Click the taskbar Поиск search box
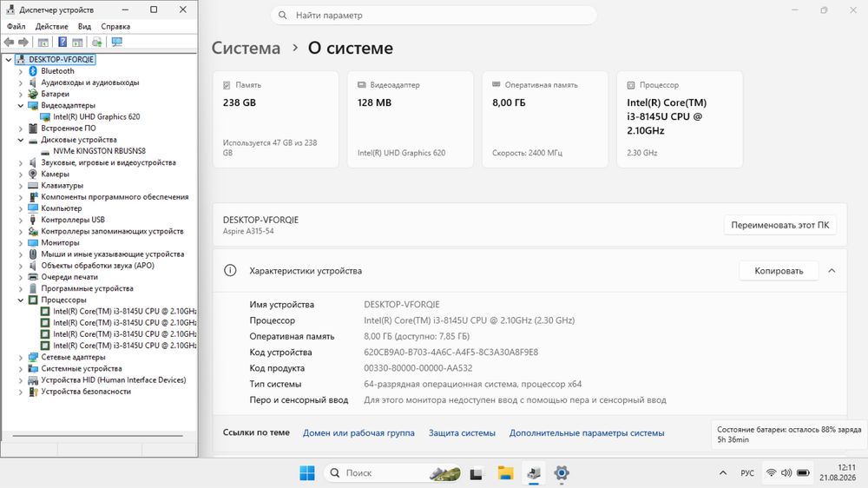The image size is (868, 488). [x=393, y=473]
